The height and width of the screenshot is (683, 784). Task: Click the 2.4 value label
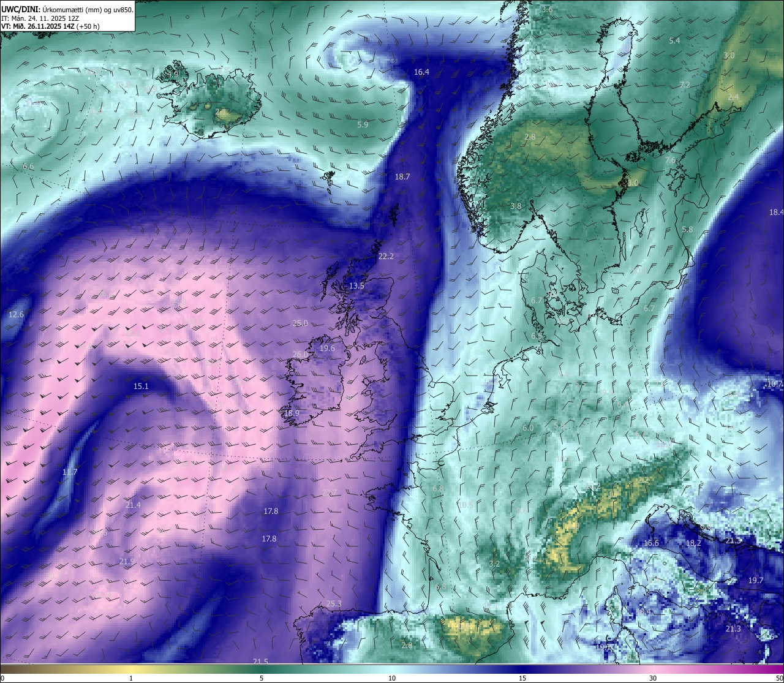coord(733,97)
